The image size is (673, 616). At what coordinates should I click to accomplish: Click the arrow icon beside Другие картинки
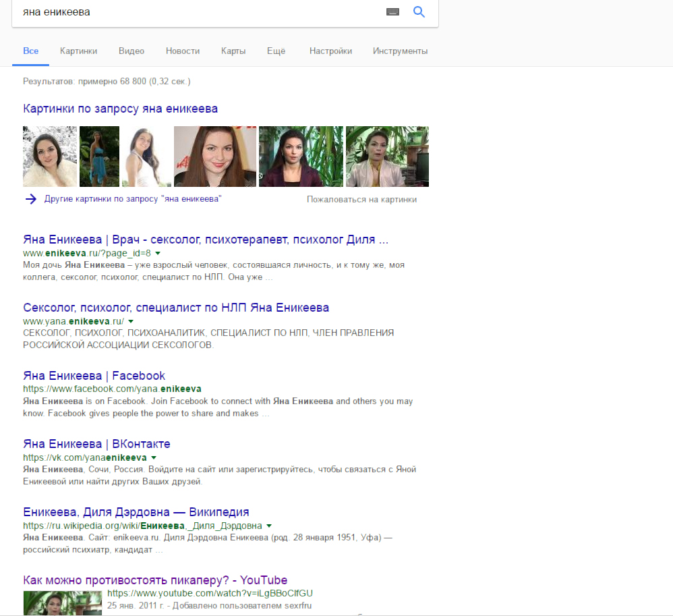click(x=31, y=199)
